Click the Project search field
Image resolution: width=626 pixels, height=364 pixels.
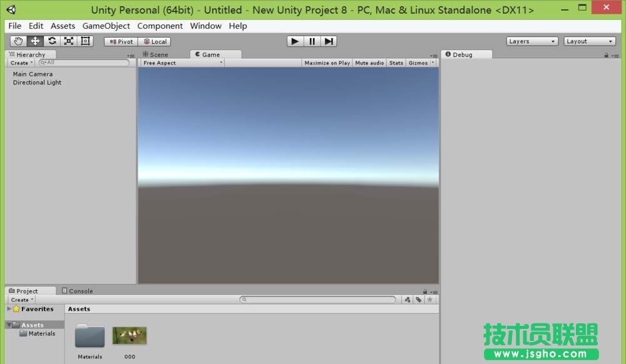pos(318,300)
